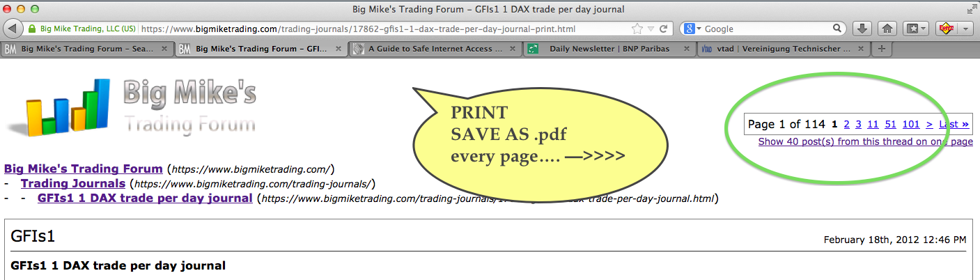Click the GFIs1 author name
Screen dimensions: 980x280
pos(33,236)
